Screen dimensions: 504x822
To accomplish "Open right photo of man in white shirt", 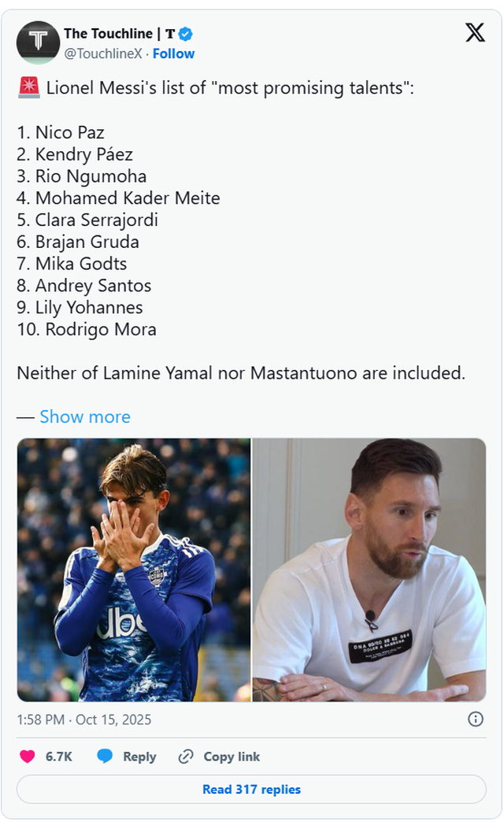I will pyautogui.click(x=369, y=569).
